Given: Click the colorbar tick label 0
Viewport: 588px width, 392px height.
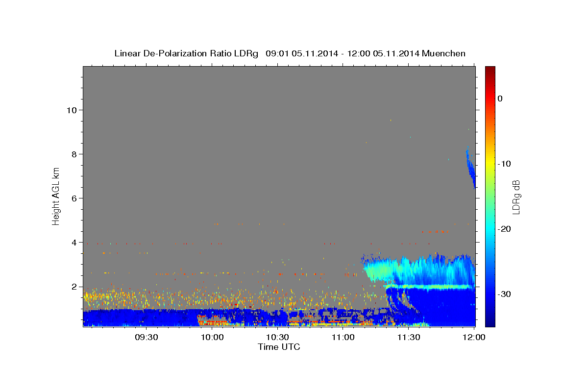Looking at the screenshot, I should tap(500, 98).
